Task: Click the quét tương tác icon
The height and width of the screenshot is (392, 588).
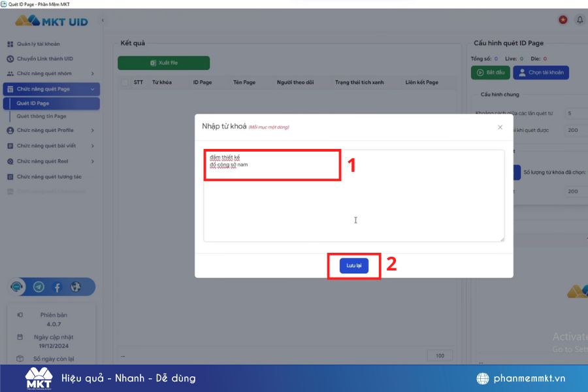Action: tap(10, 176)
